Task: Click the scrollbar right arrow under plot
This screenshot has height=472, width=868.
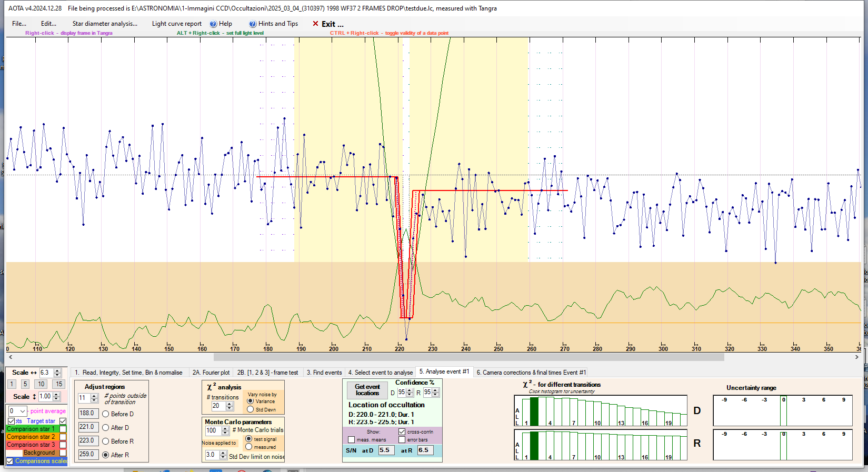Action: [857, 357]
